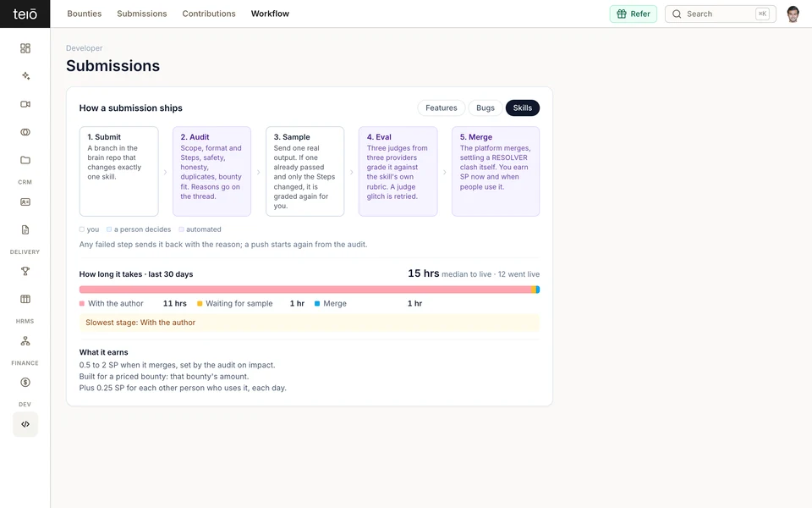This screenshot has width=812, height=508.
Task: Go to Bounties in top navigation
Action: click(x=85, y=14)
